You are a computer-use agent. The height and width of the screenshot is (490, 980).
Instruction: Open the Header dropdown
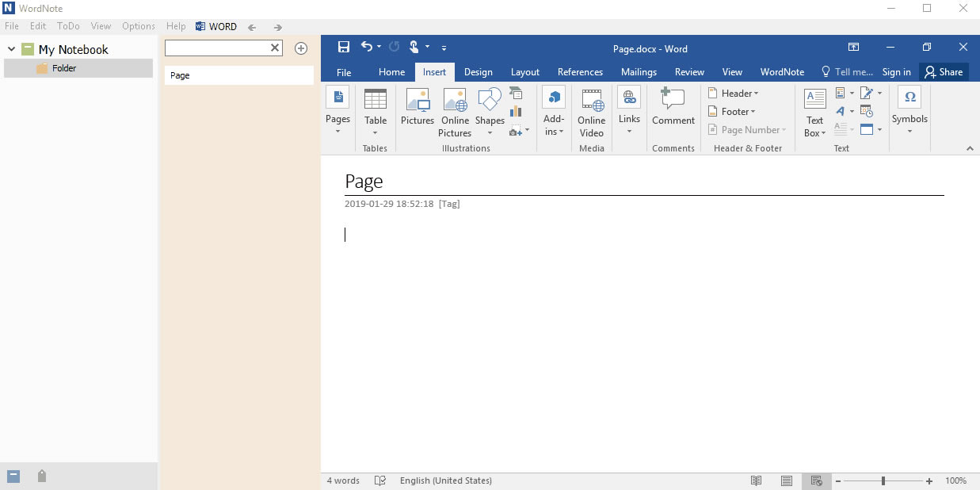pyautogui.click(x=735, y=93)
